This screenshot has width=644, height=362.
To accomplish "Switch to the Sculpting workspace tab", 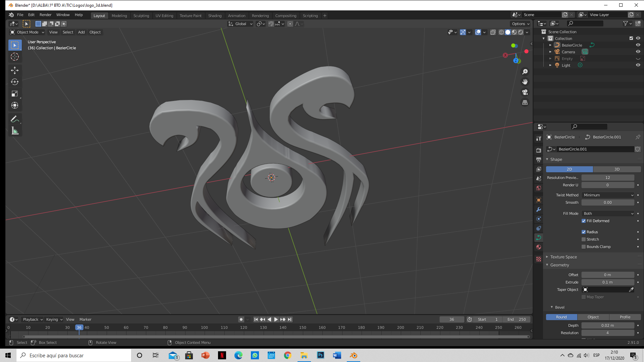I will [141, 16].
